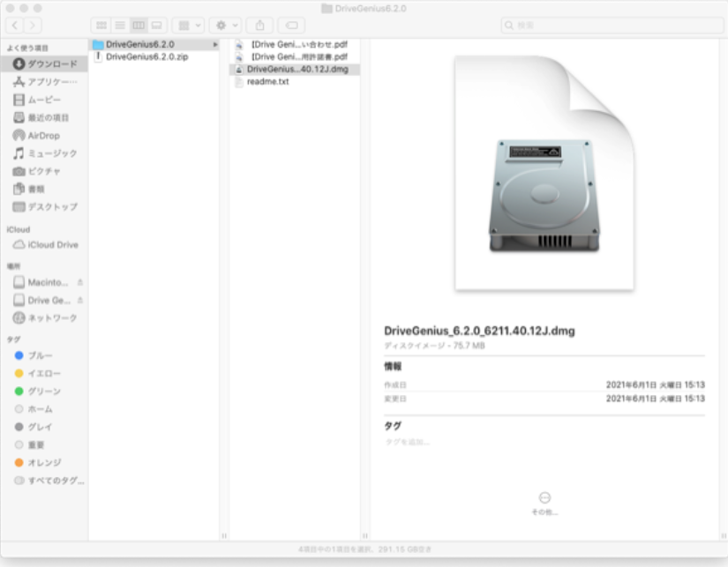This screenshot has width=728, height=567.
Task: Select the readme.txt file
Action: tap(267, 82)
